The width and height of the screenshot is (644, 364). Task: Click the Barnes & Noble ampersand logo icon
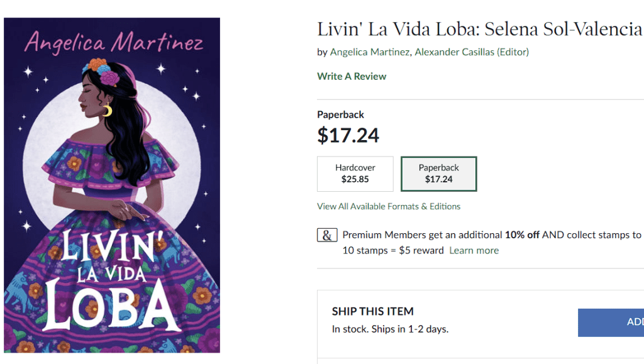[326, 234]
